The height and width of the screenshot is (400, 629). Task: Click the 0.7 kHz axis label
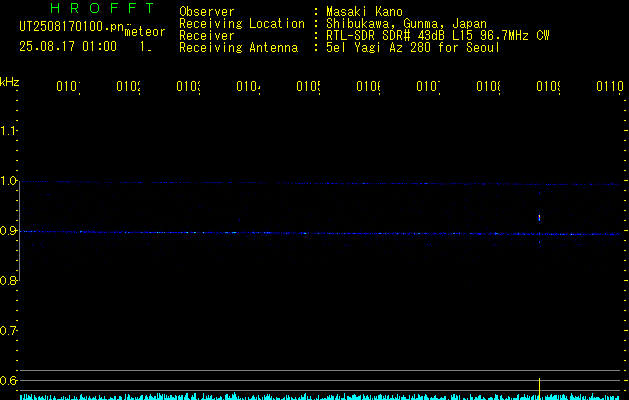click(8, 331)
